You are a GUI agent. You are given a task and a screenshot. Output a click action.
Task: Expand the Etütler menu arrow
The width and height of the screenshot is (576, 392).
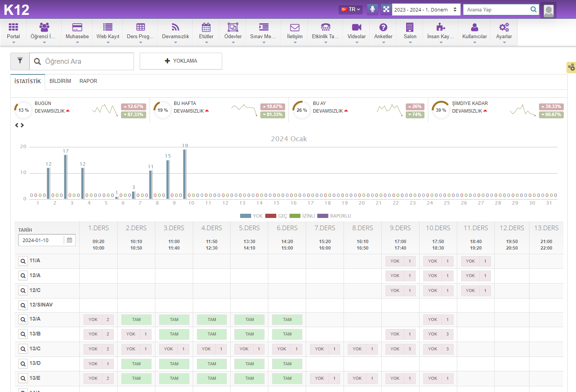[x=206, y=42]
